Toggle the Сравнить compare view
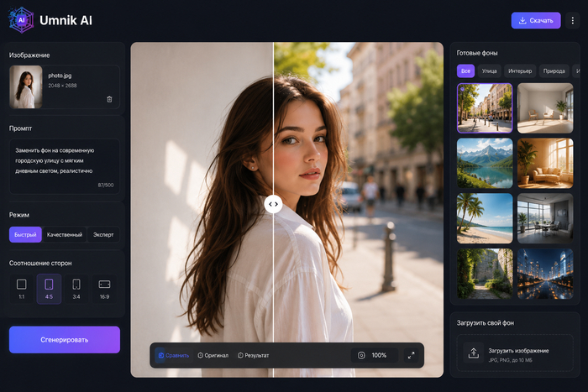 (x=173, y=355)
